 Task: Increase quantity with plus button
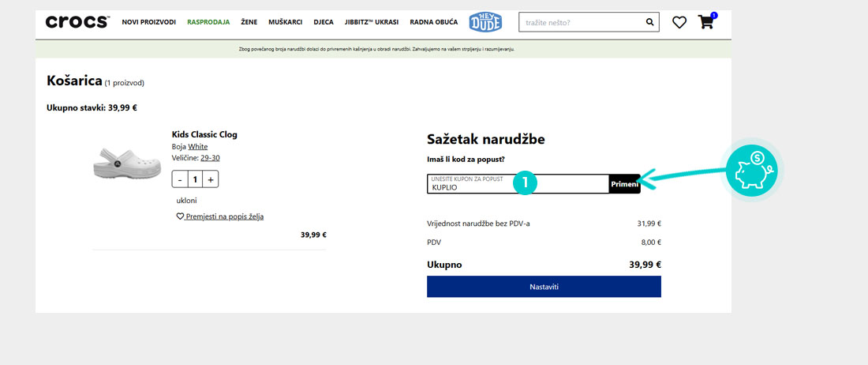pos(210,179)
